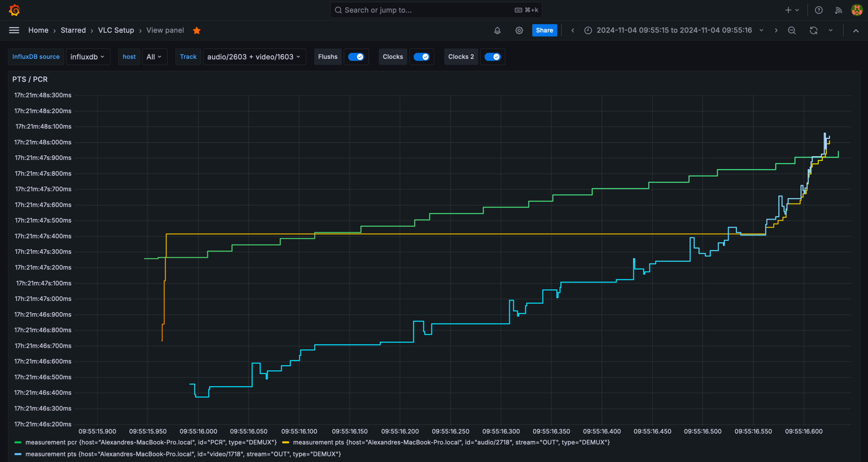Open the Track audio/video dropdown

254,57
